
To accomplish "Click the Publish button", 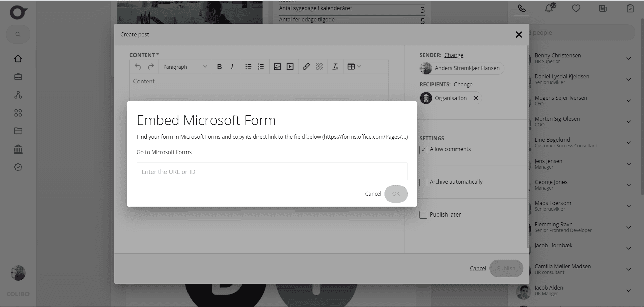I will coord(506,268).
